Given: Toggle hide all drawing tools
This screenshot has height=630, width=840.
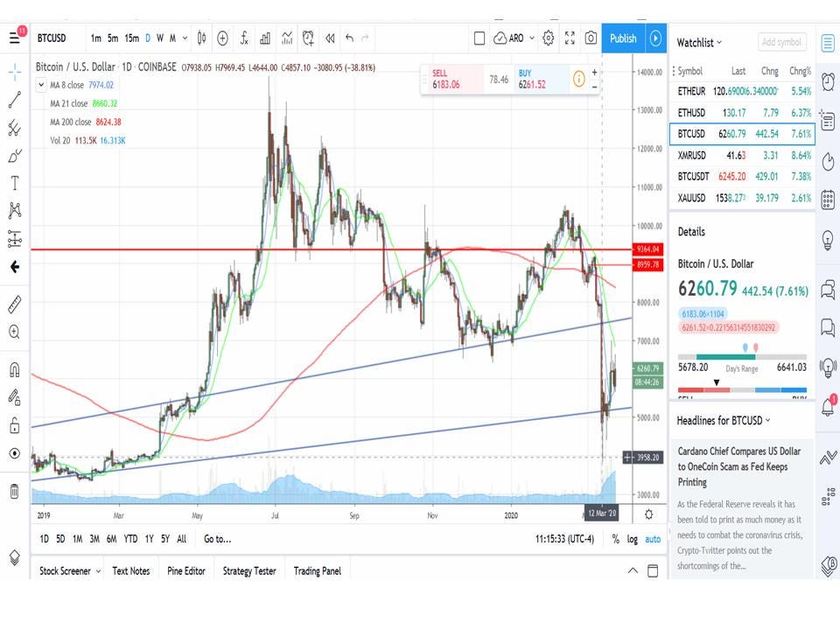Looking at the screenshot, I should click(15, 453).
